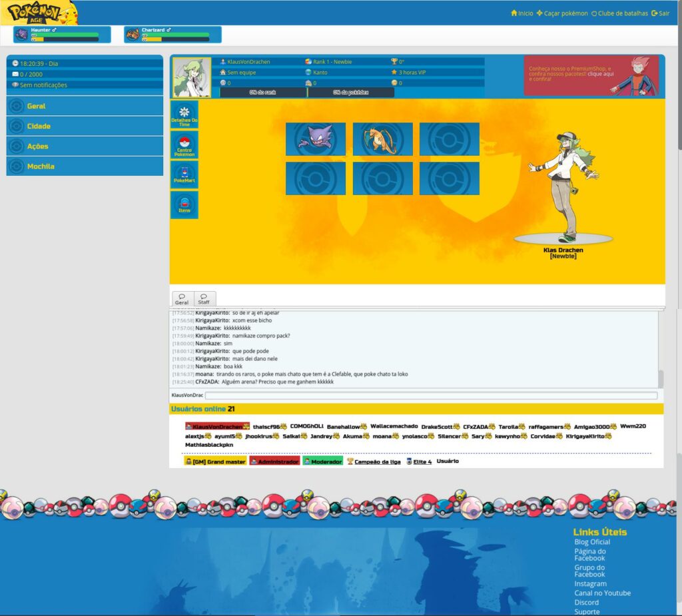Click online user KirigayaKirito in list
This screenshot has width=682, height=616.
click(x=589, y=436)
